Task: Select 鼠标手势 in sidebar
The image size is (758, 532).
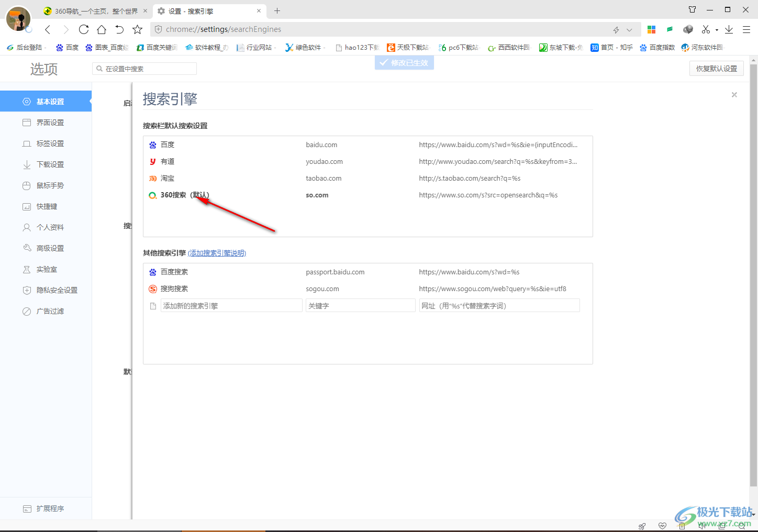Action: tap(46, 185)
